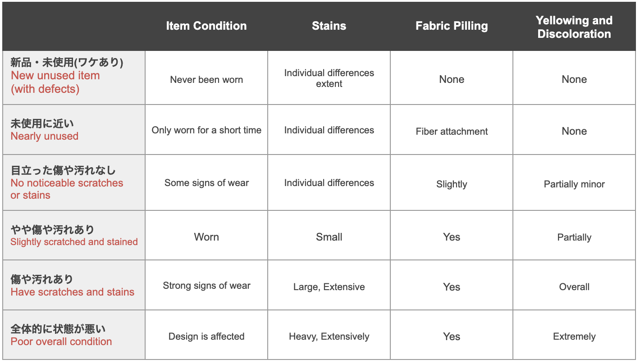The image size is (640, 364).
Task: Click the Item Condition column header
Action: coord(206,26)
